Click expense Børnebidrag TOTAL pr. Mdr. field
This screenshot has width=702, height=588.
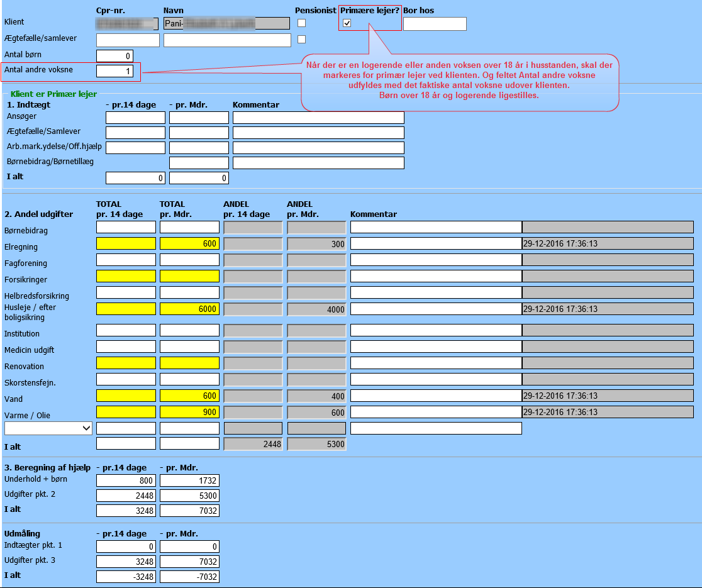pos(190,227)
